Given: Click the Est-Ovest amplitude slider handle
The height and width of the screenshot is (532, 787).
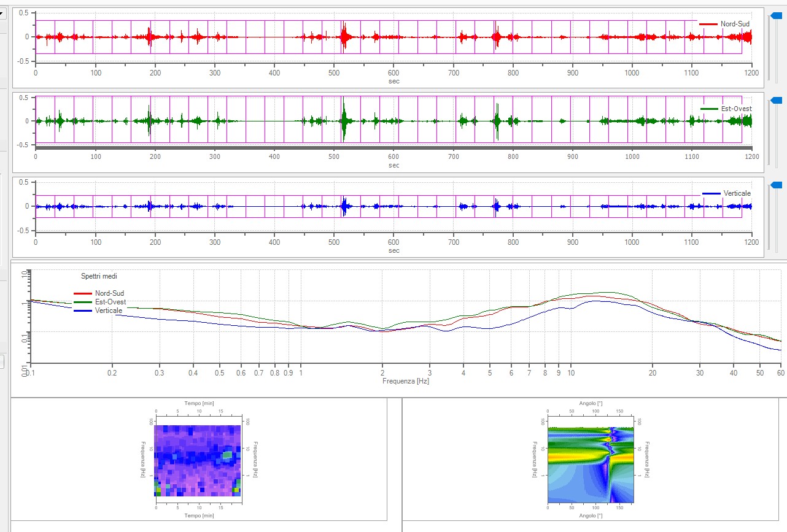Looking at the screenshot, I should [776, 100].
